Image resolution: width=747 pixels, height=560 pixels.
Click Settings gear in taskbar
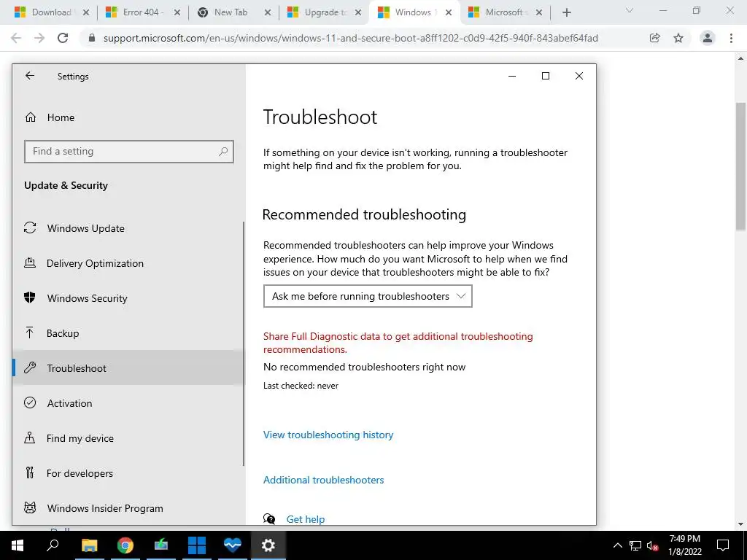[x=268, y=545]
